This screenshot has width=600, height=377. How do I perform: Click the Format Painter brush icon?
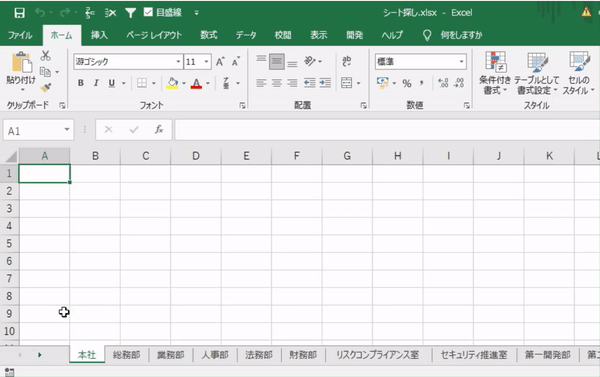(x=46, y=88)
